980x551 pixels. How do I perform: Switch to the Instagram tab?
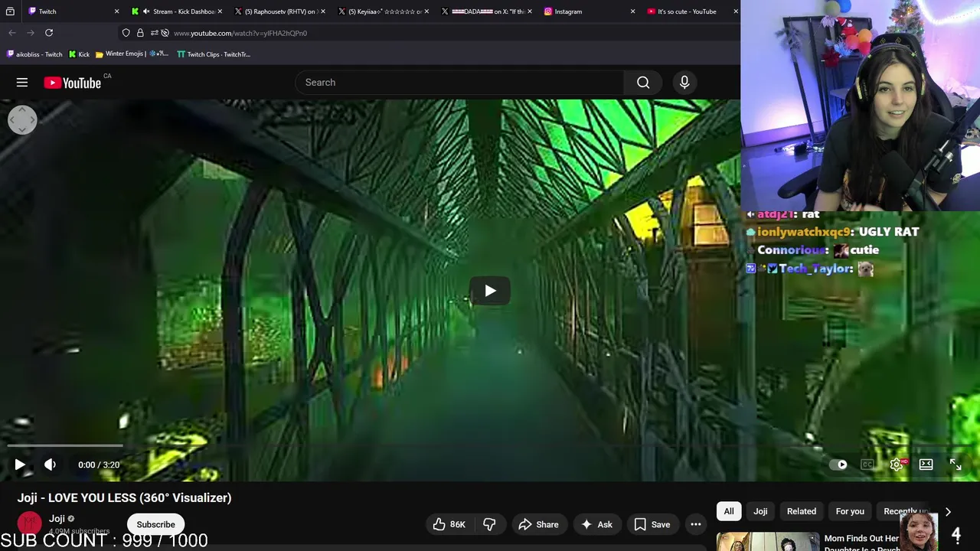coord(590,11)
